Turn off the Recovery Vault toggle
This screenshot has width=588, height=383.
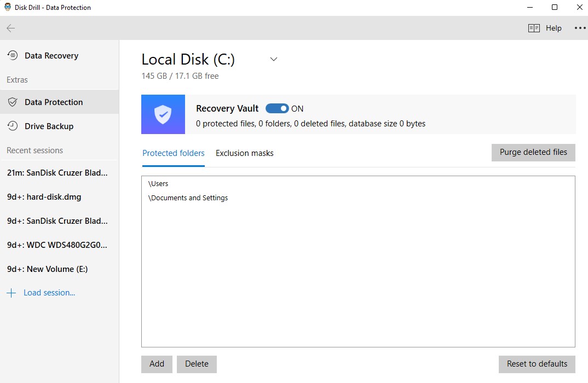276,108
